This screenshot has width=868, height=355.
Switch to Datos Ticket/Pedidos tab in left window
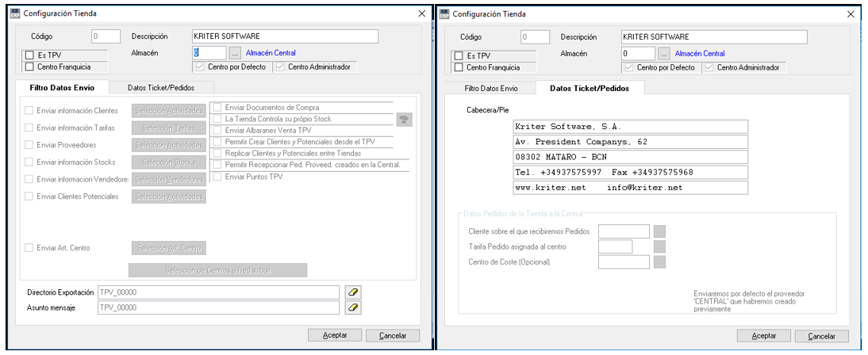click(160, 87)
